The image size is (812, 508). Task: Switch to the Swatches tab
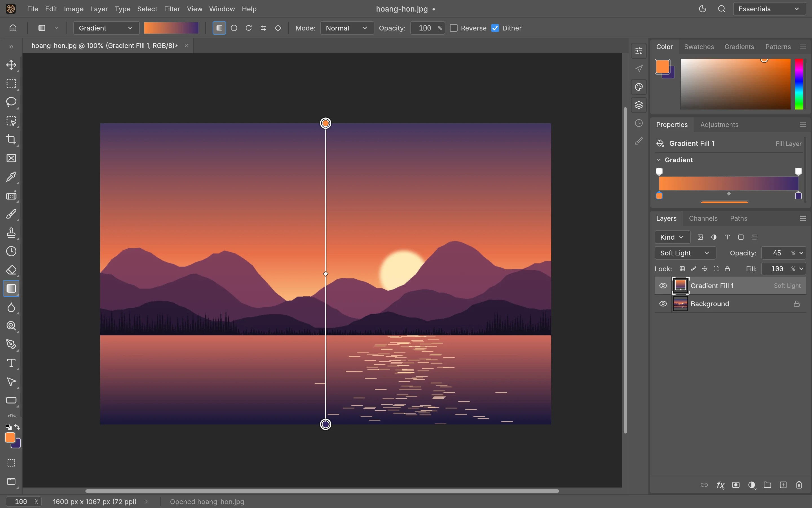(699, 47)
